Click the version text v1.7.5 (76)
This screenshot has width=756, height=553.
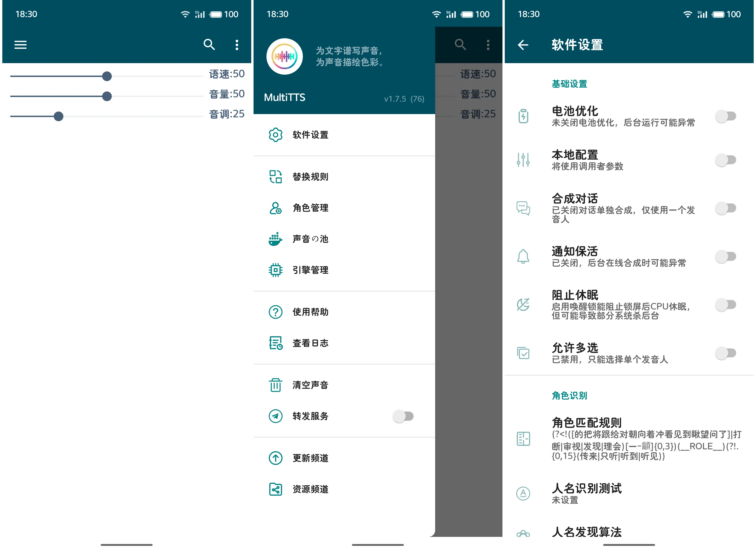[x=404, y=99]
